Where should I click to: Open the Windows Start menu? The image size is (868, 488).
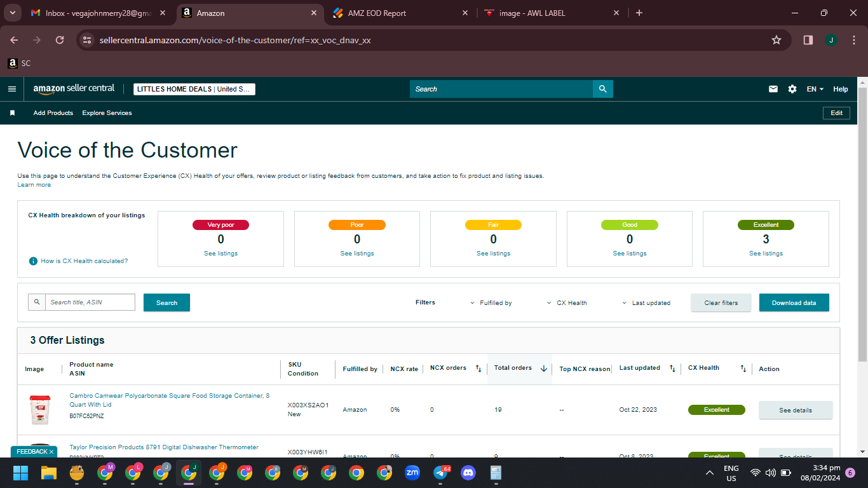[x=21, y=473]
